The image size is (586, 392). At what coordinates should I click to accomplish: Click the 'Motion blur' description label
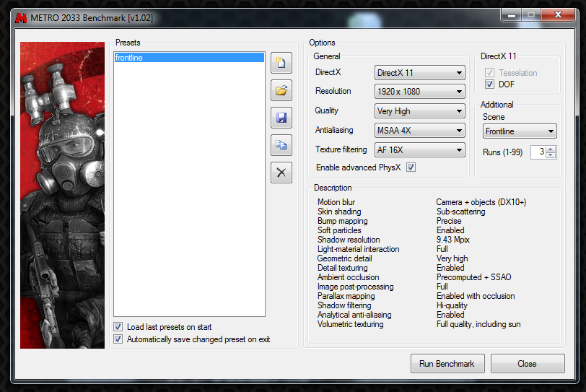point(336,202)
